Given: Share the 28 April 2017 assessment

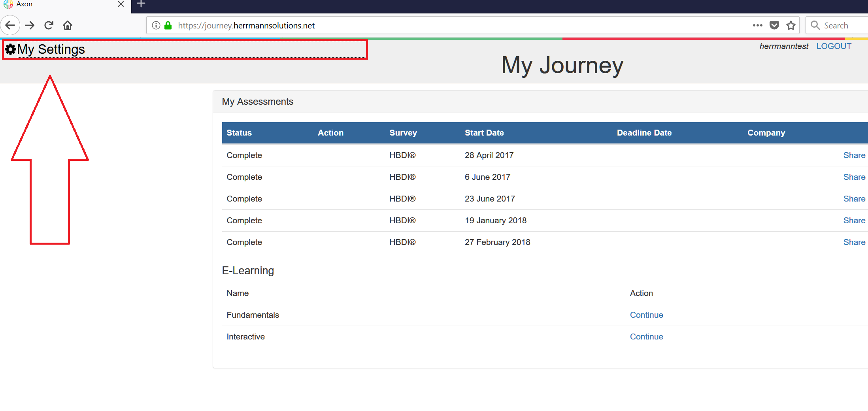Looking at the screenshot, I should click(854, 155).
